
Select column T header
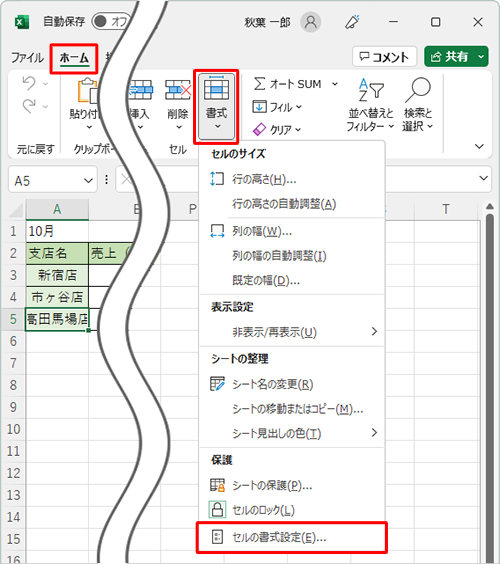pos(446,209)
